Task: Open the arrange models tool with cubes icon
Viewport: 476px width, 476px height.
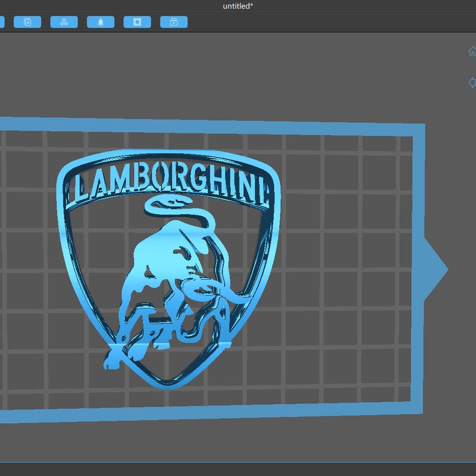Action: click(x=64, y=22)
